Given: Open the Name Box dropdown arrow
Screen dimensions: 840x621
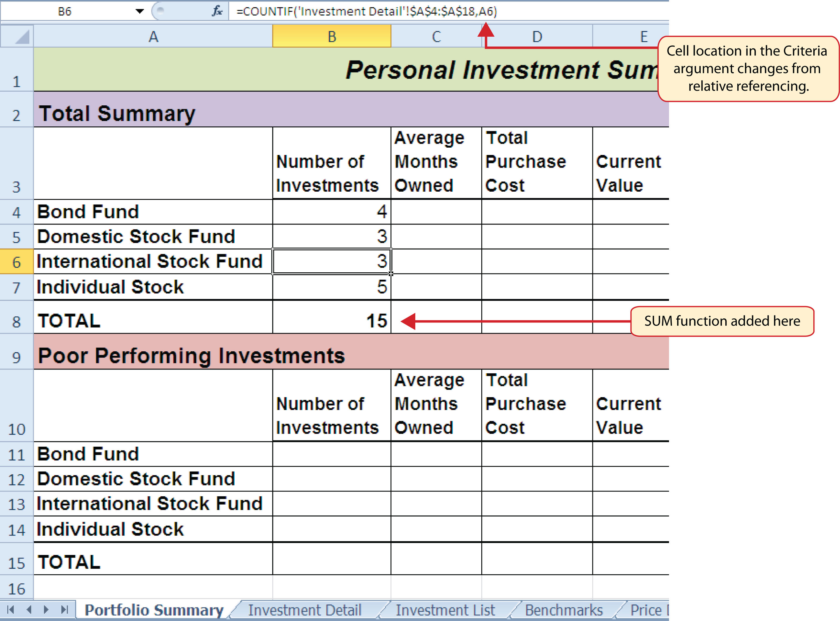Looking at the screenshot, I should (140, 11).
